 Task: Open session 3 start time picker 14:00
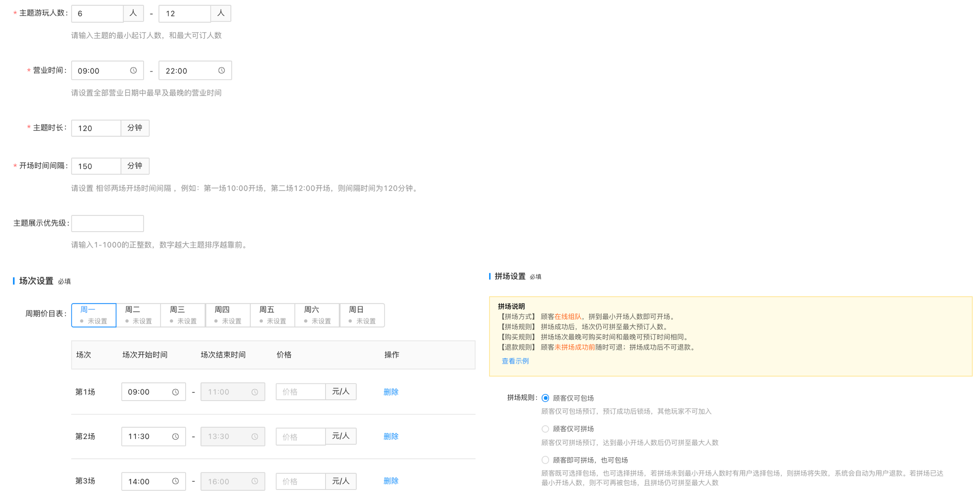[x=154, y=481]
